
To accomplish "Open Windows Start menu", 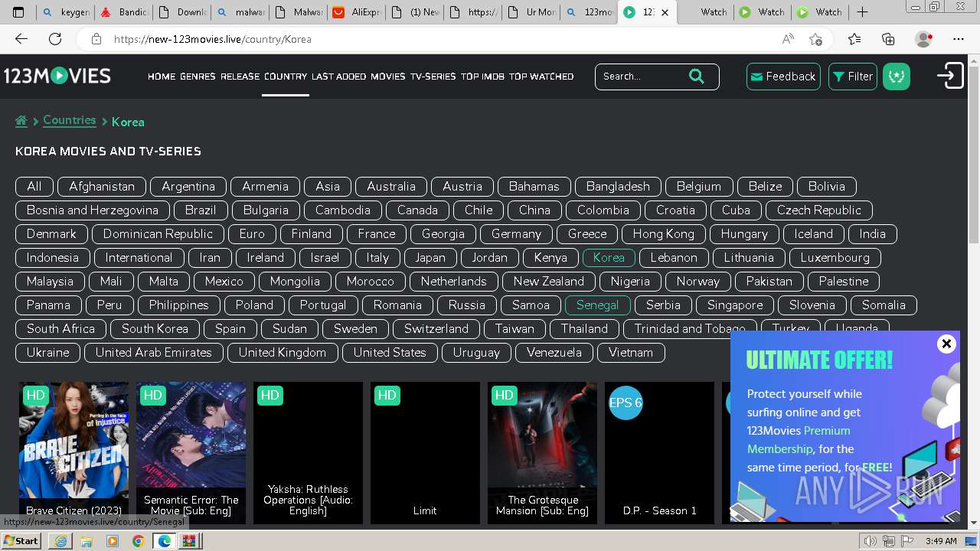I will (21, 540).
